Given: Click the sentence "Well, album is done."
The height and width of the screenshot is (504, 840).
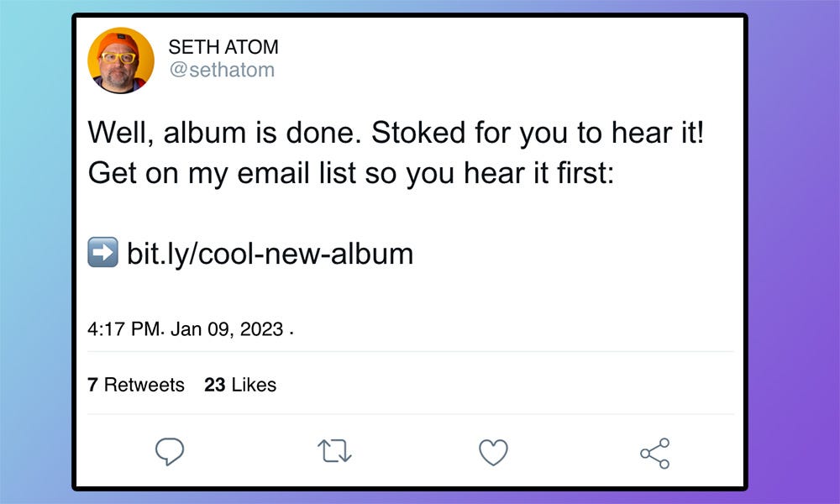Looking at the screenshot, I should pos(225,133).
